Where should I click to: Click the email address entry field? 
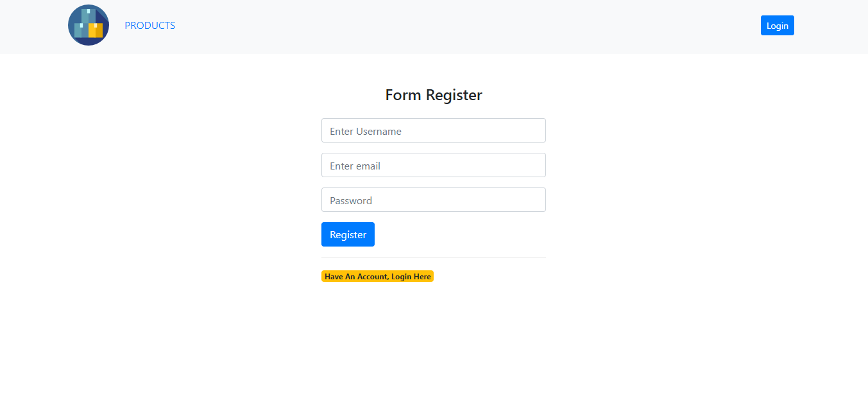click(433, 165)
